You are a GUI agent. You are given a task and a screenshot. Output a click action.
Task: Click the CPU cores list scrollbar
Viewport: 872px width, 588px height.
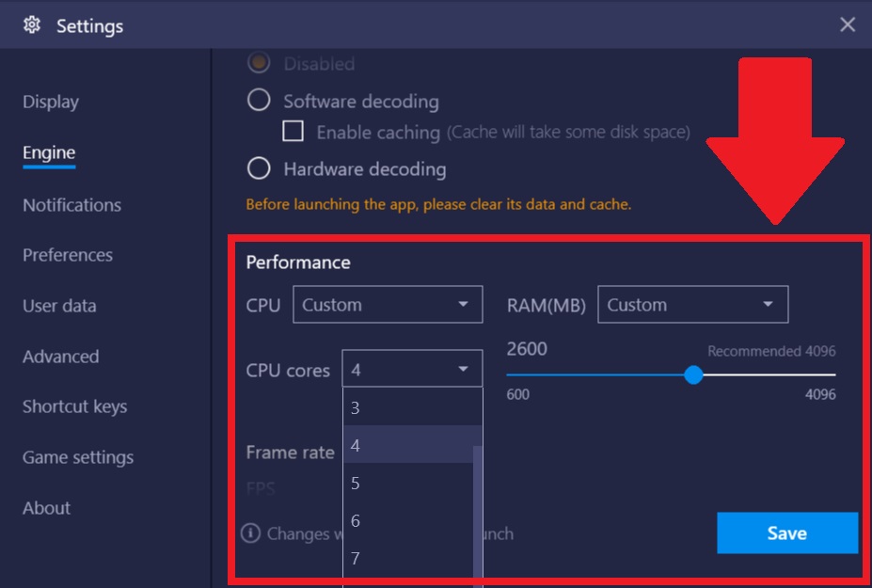478,516
